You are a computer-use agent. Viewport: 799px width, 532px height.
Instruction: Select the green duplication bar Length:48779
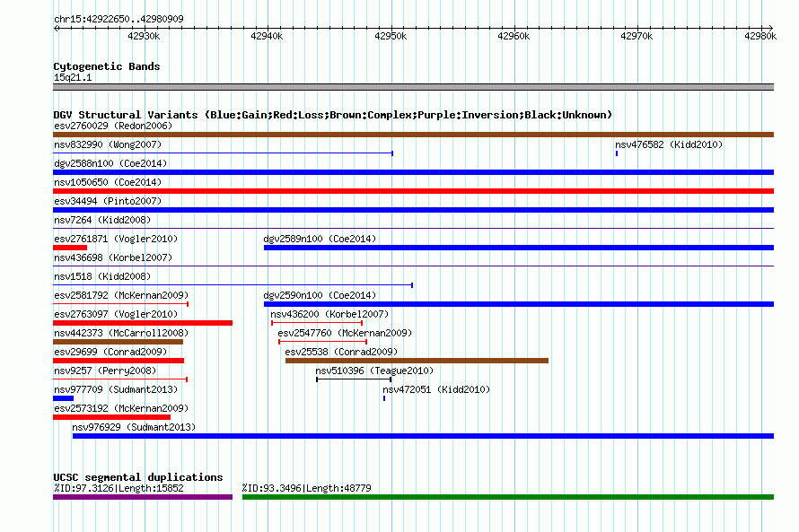coord(508,497)
